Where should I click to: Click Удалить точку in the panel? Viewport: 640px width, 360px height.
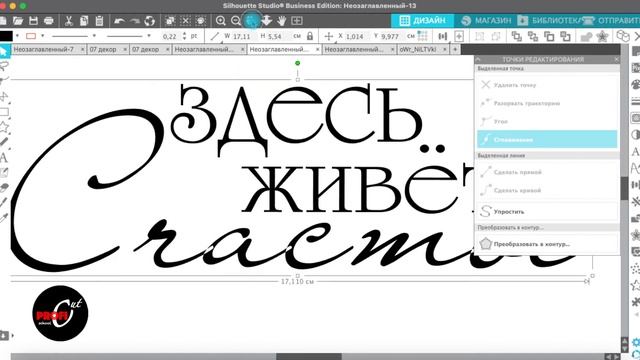pos(547,85)
